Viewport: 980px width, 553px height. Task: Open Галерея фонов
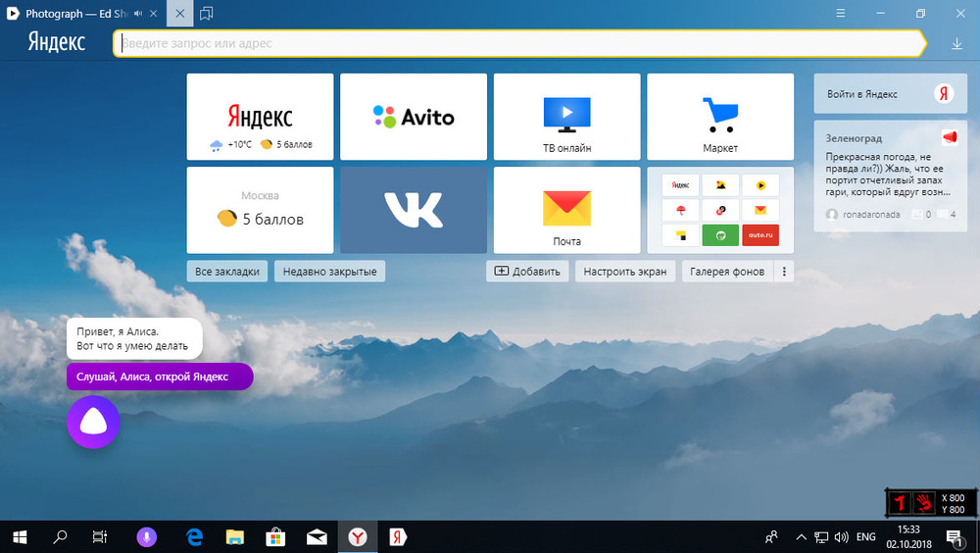pos(727,272)
